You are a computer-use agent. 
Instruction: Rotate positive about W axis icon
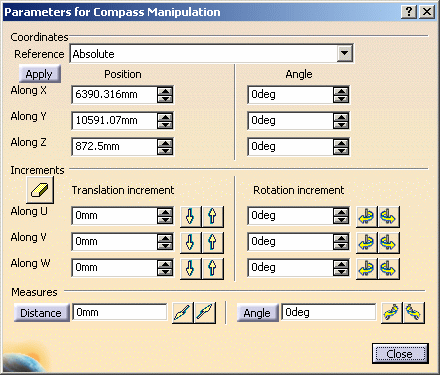[x=388, y=268]
